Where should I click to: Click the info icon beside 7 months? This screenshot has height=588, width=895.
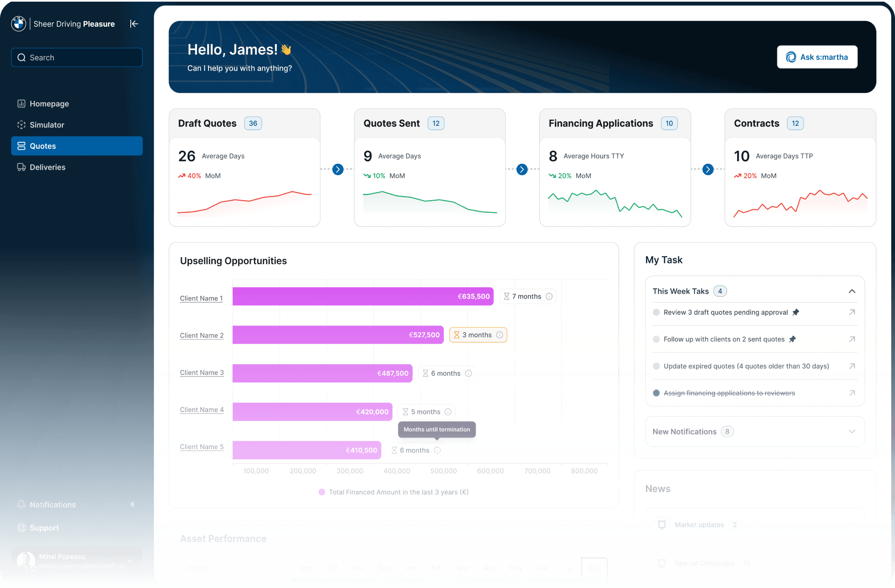point(549,296)
